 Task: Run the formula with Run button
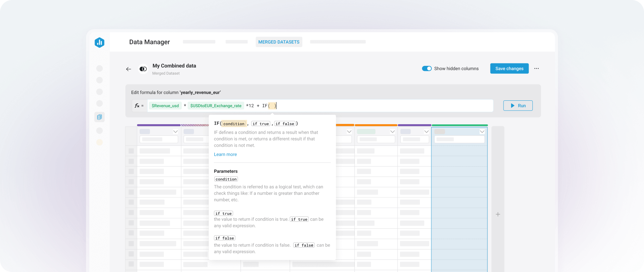(518, 106)
